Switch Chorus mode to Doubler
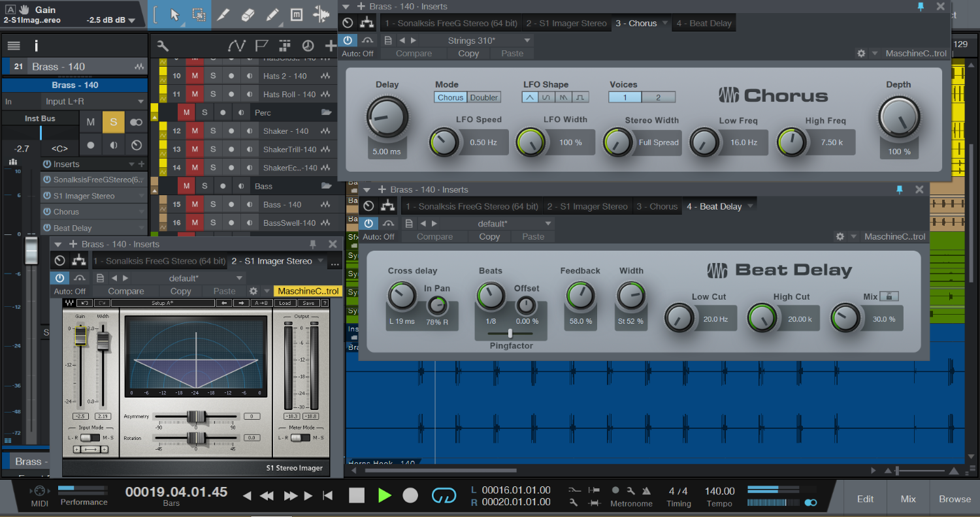Screen dimensions: 980x517 [484, 97]
